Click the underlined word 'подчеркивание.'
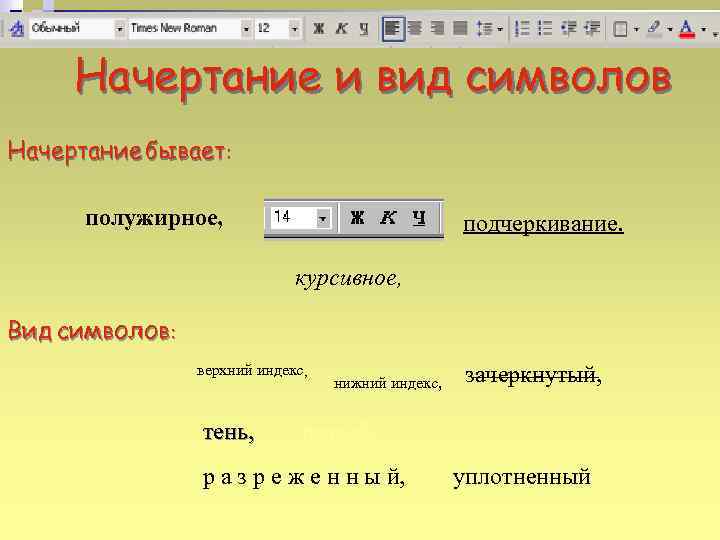Viewport: 720px width, 540px height. point(543,224)
